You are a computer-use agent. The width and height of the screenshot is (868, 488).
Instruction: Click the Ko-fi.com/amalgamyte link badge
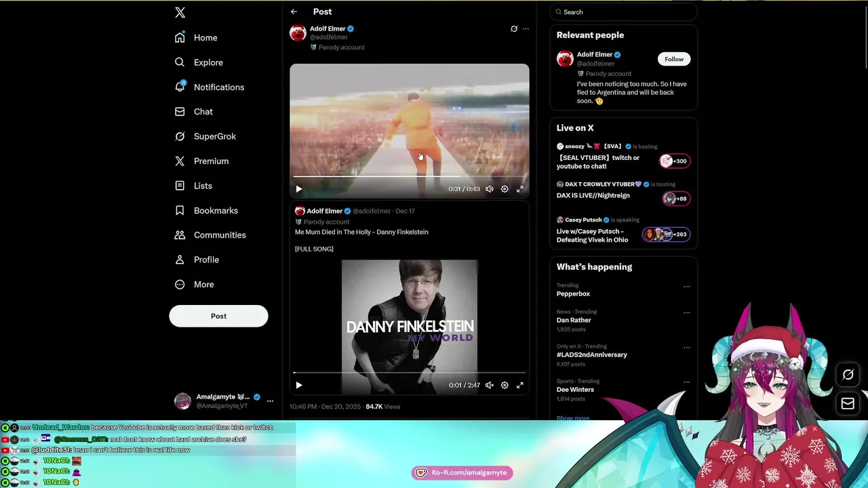coord(462,472)
